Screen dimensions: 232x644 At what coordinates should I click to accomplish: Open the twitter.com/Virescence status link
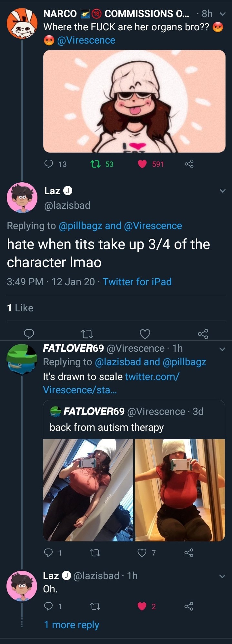(x=111, y=383)
